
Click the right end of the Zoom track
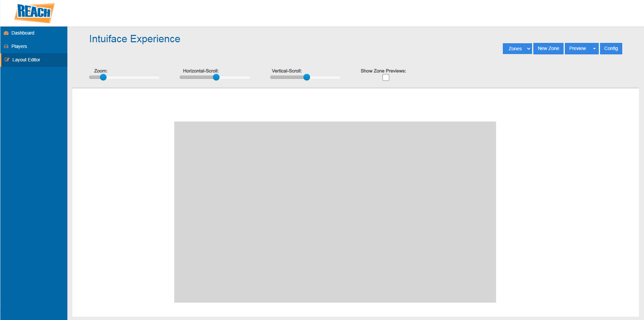tap(158, 77)
